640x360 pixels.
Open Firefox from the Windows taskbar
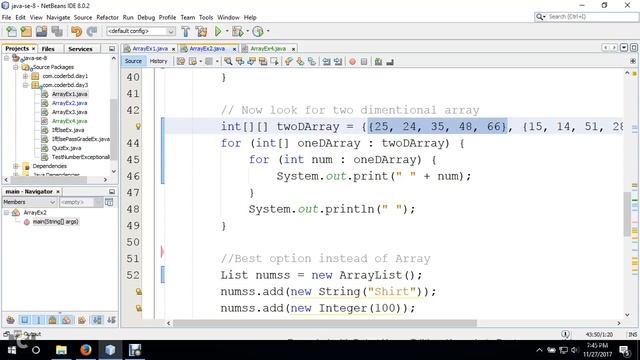[x=86, y=350]
